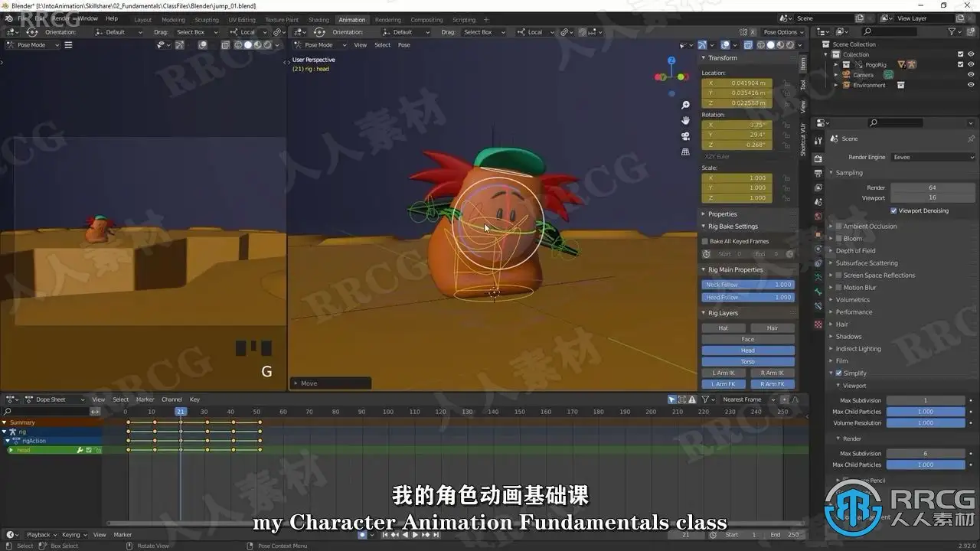
Task: Switch to the Shading workspace tab
Action: 318,20
